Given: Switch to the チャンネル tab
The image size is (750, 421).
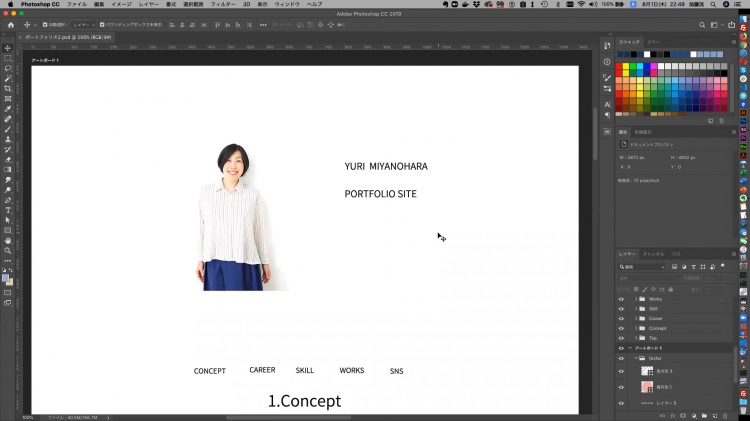Looking at the screenshot, I should 652,254.
